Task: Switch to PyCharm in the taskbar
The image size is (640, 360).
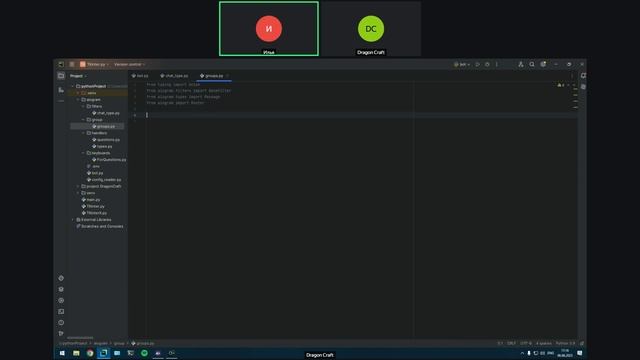Action: [x=104, y=353]
